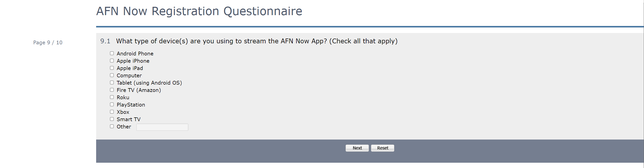Click the question 9.1 text

(x=256, y=41)
